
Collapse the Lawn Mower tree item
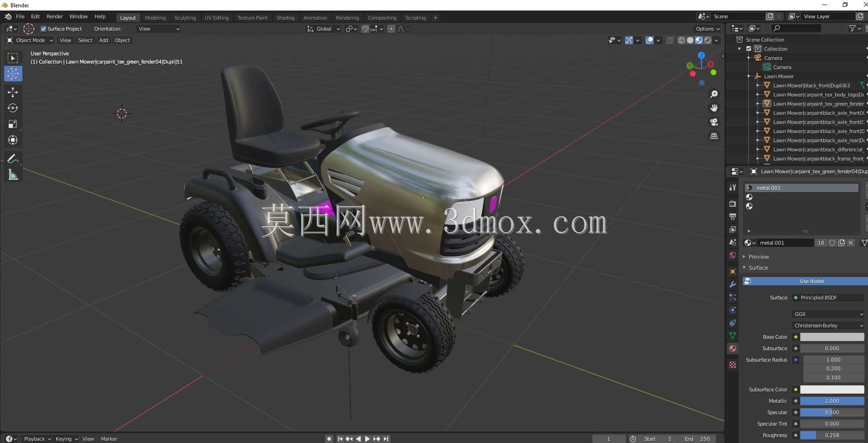(x=749, y=76)
